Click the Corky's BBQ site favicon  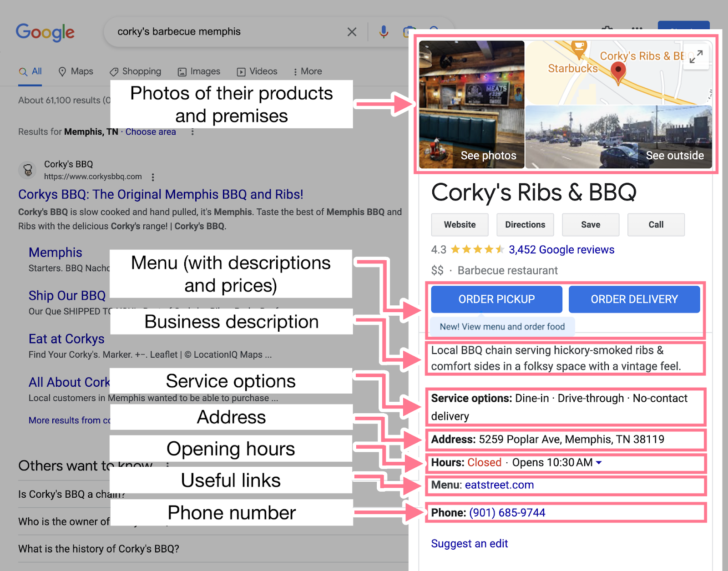[28, 170]
